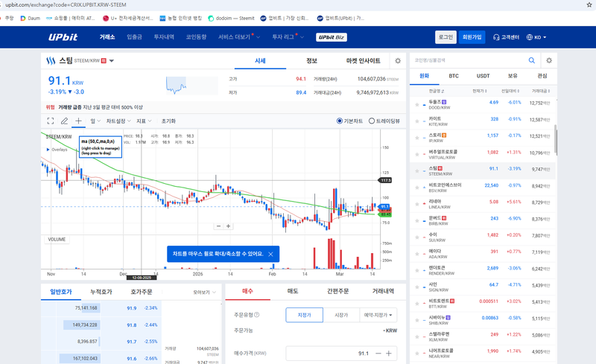
Task: Select the 트레이딩뷰 radio button
Action: tap(372, 121)
